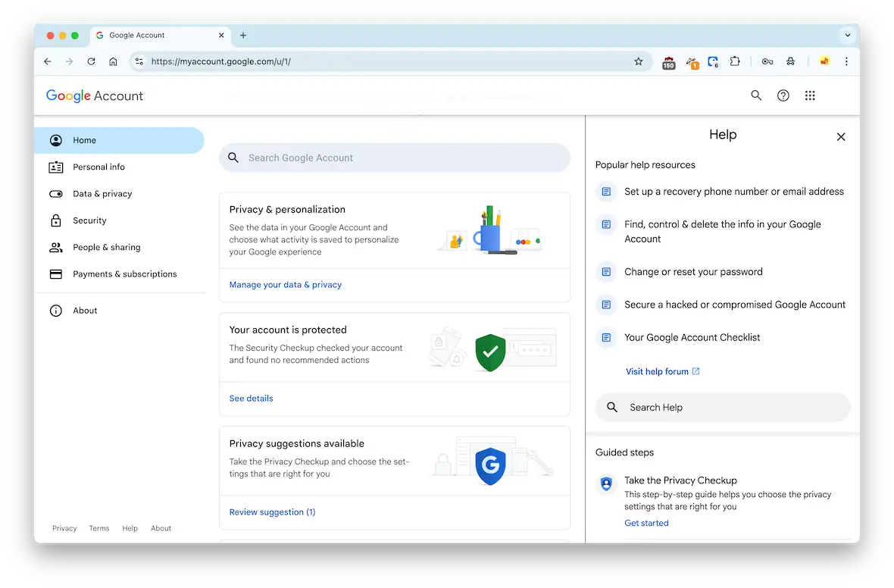Click the Privacy footer link
Screen dimensions: 894x588
click(64, 529)
